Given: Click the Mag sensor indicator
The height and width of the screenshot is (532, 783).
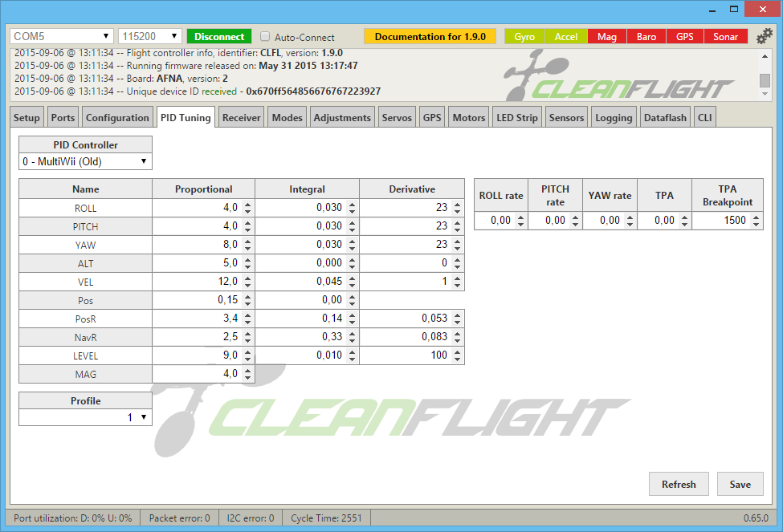Looking at the screenshot, I should [x=607, y=36].
